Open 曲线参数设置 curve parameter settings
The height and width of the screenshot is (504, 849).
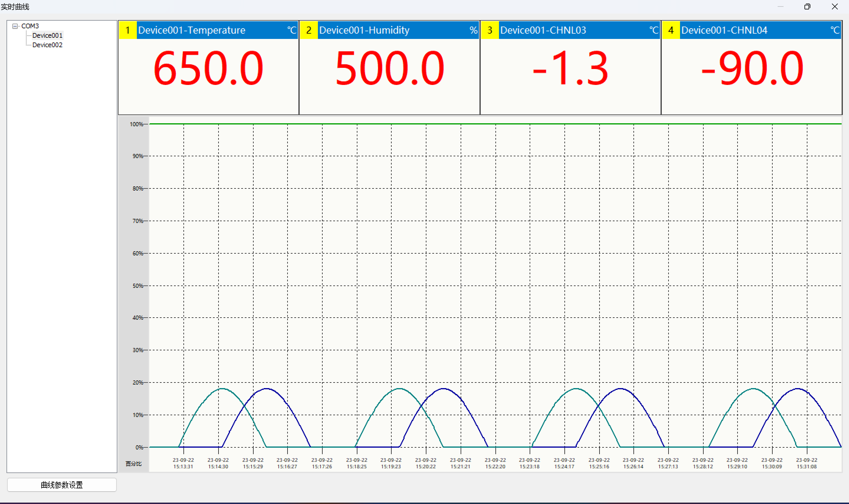tap(62, 485)
